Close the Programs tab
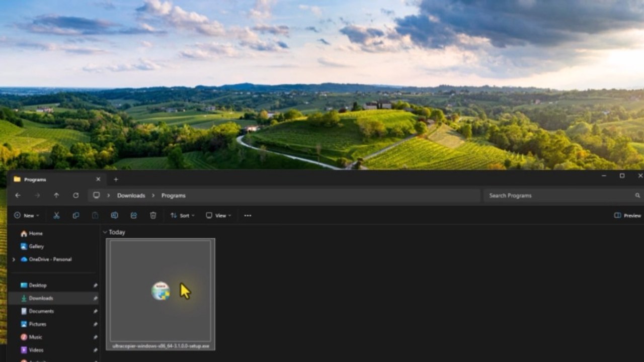Image resolution: width=644 pixels, height=362 pixels. [98, 179]
